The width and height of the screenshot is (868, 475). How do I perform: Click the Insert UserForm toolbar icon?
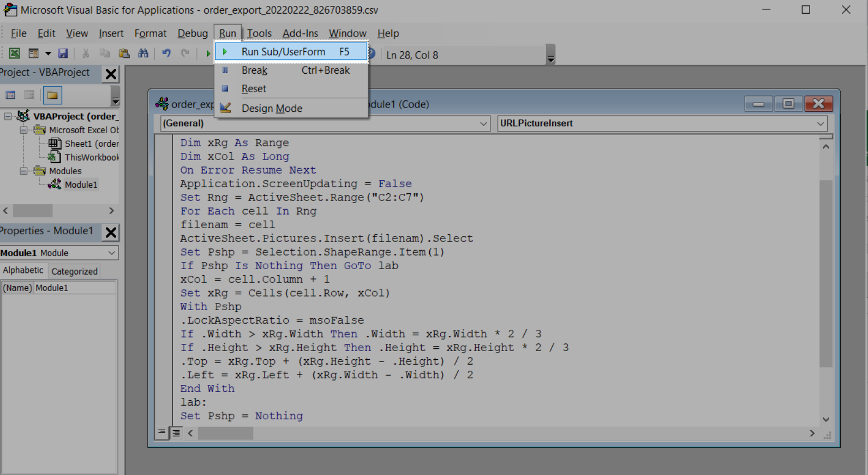33,53
